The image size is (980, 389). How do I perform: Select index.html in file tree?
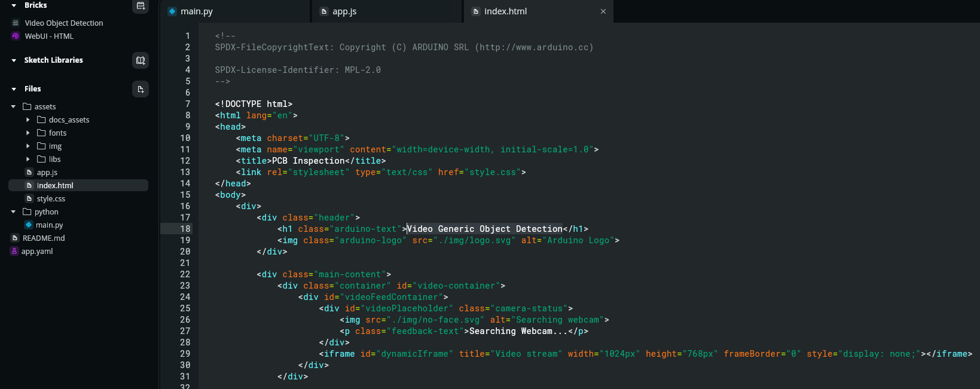tap(78, 185)
